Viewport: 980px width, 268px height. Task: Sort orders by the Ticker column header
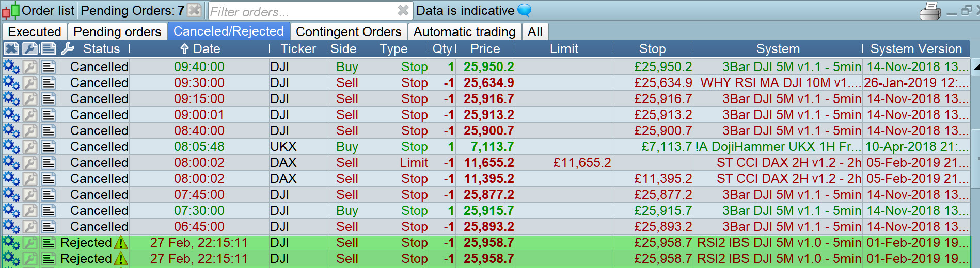click(x=298, y=49)
